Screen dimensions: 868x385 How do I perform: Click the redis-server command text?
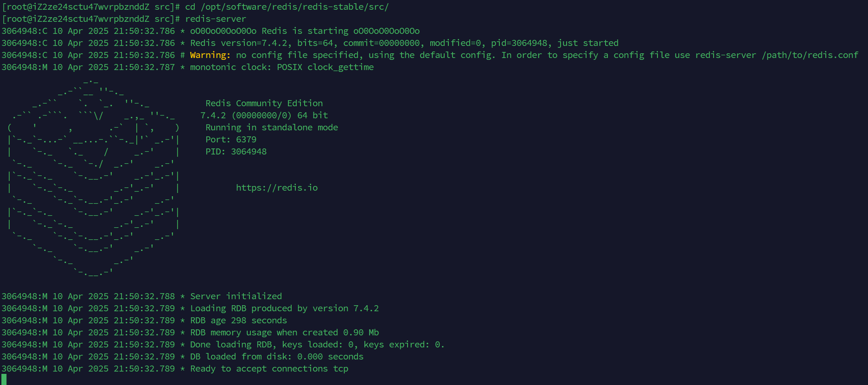[x=216, y=19]
